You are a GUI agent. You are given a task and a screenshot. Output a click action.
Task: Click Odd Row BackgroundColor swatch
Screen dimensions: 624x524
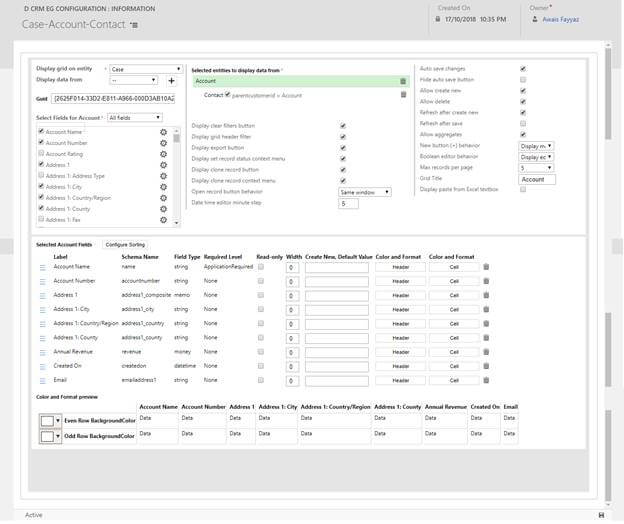(47, 436)
